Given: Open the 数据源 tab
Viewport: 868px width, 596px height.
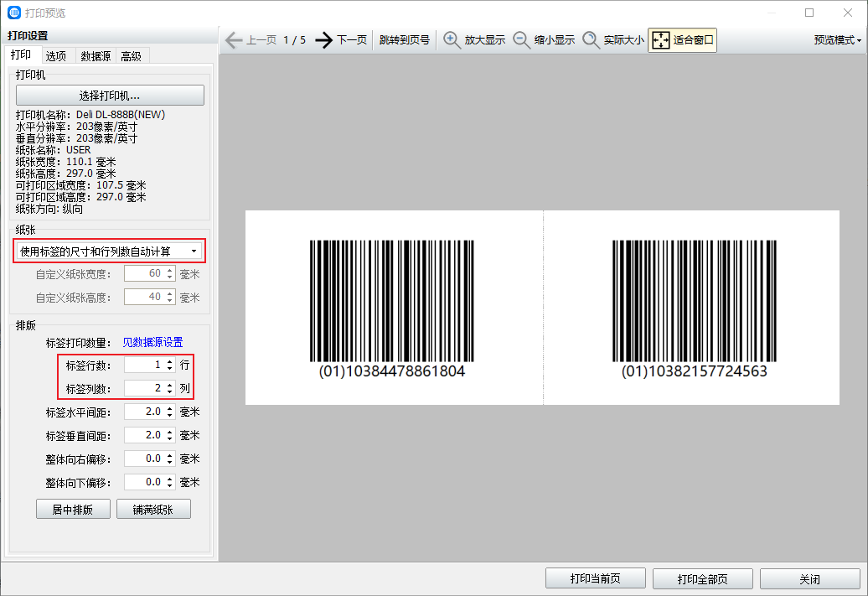Looking at the screenshot, I should pos(96,56).
